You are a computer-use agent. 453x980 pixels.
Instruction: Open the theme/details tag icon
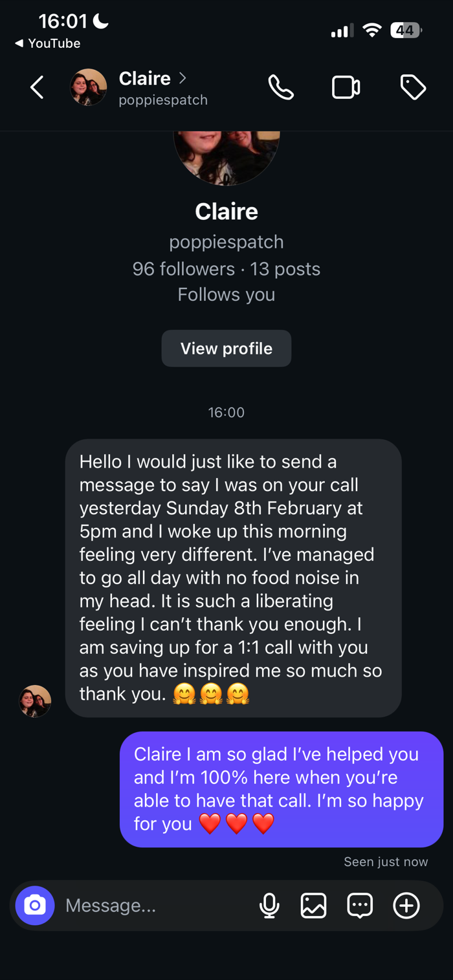(x=414, y=86)
